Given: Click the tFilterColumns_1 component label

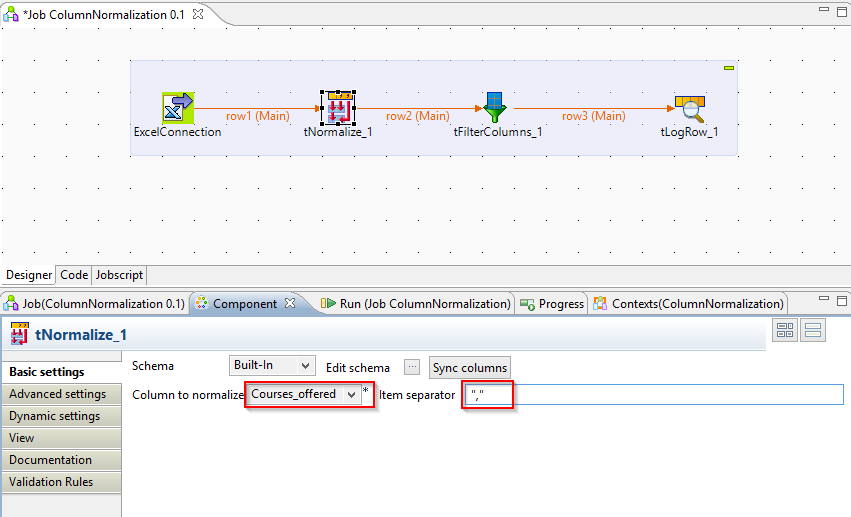Looking at the screenshot, I should coord(498,132).
